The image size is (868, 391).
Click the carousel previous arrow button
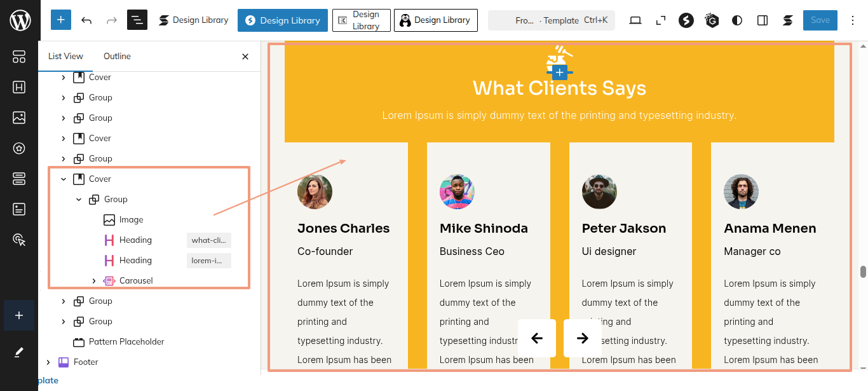pyautogui.click(x=537, y=338)
